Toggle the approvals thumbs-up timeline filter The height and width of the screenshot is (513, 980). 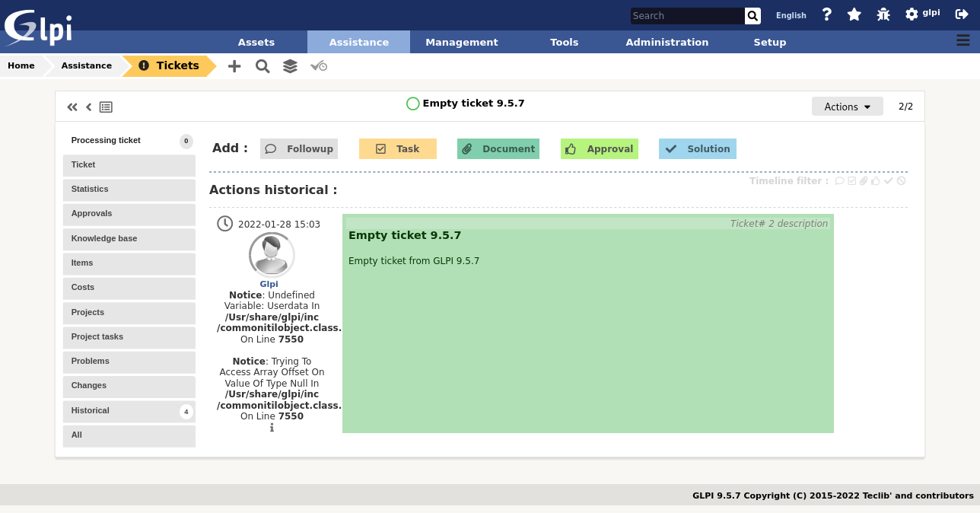pyautogui.click(x=875, y=180)
